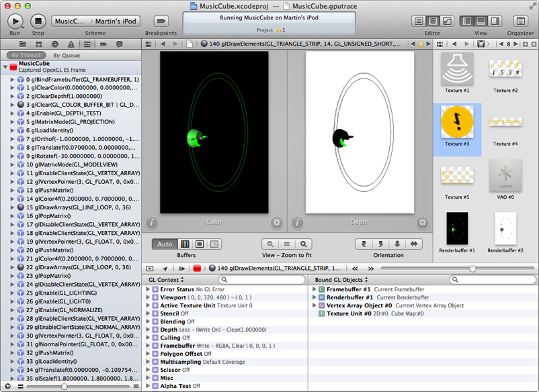Screen dimensions: 539x392
Task: Flip buffer orientation horizontally
Action: (414, 244)
